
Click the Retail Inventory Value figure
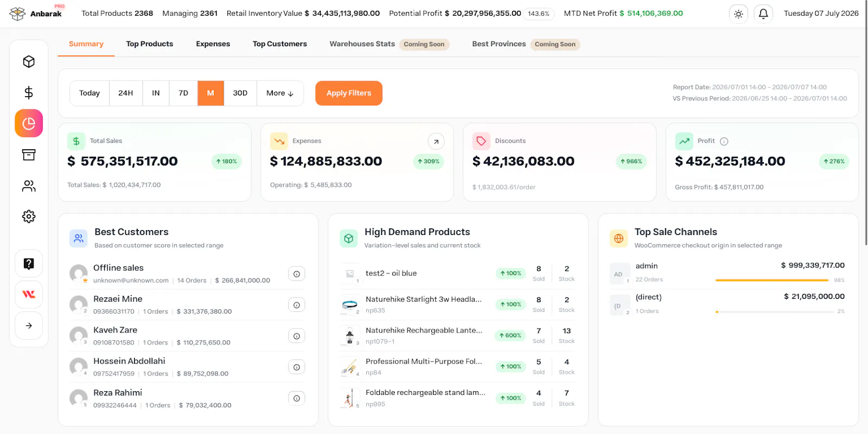coord(342,14)
